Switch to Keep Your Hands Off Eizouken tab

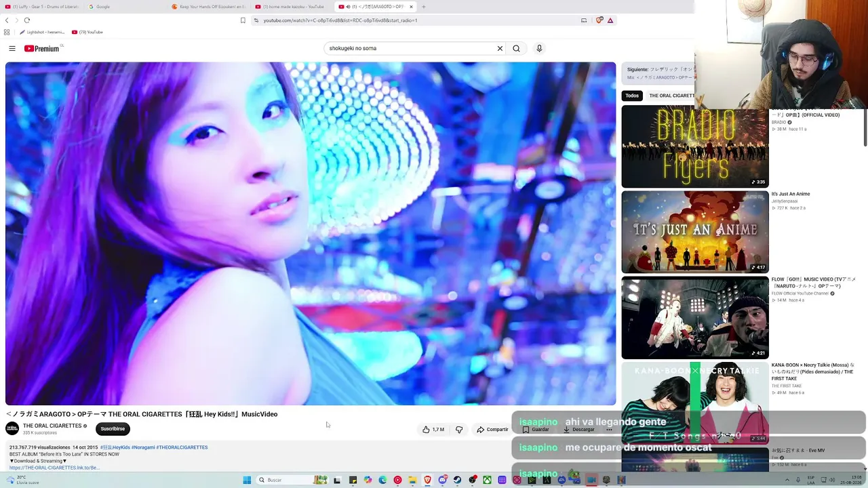[x=209, y=7]
